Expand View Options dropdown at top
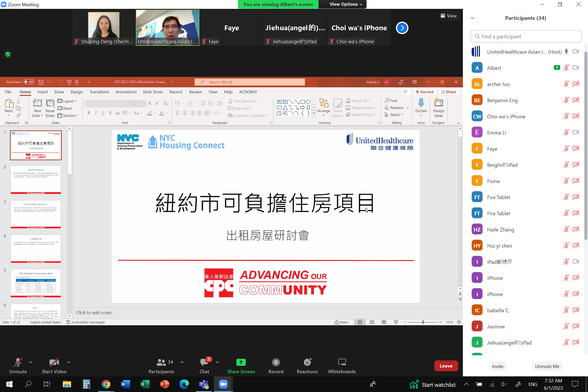This screenshot has height=392, width=588. point(346,4)
